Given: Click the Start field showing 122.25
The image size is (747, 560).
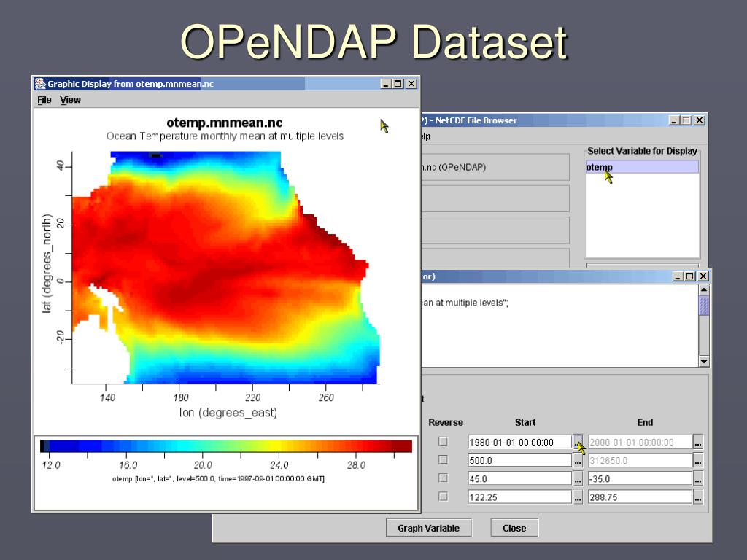Looking at the screenshot, I should coord(519,497).
